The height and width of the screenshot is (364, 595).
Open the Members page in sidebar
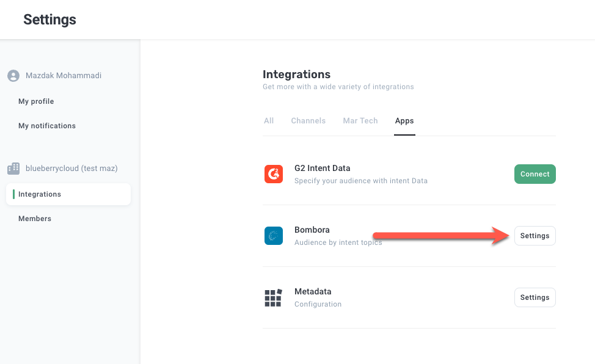pyautogui.click(x=35, y=219)
